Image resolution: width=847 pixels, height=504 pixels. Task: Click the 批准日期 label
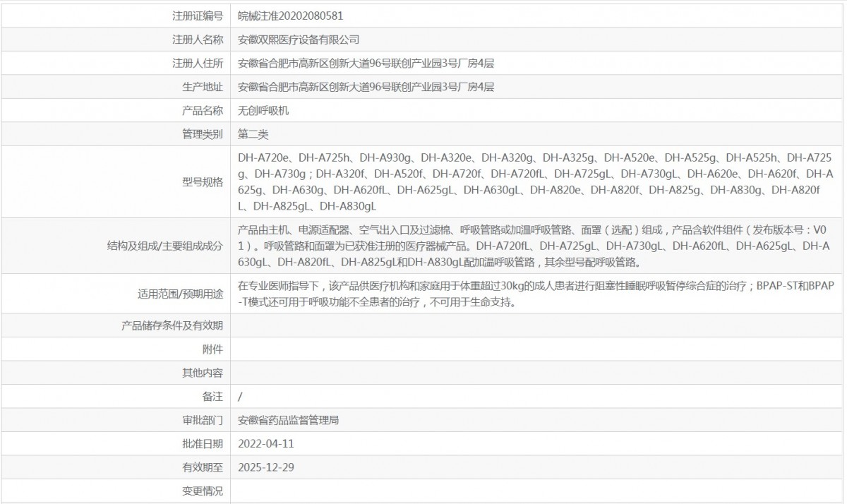203,443
